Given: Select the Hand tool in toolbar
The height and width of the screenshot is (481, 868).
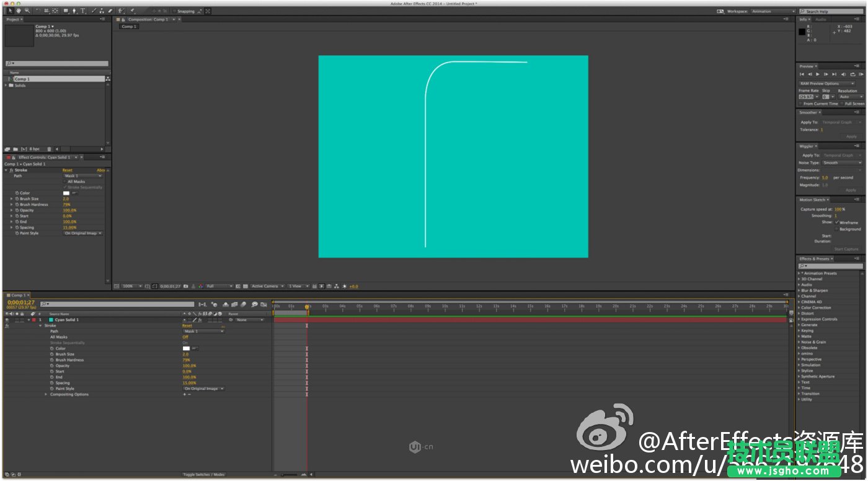Looking at the screenshot, I should coord(18,11).
